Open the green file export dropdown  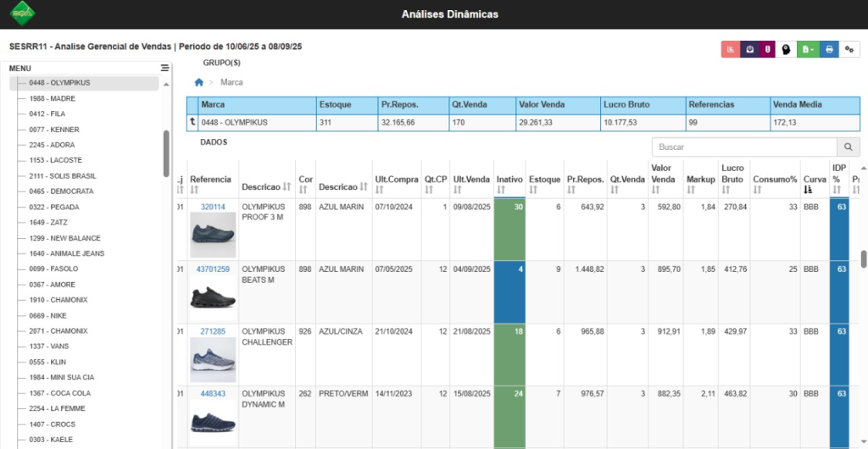coord(808,49)
